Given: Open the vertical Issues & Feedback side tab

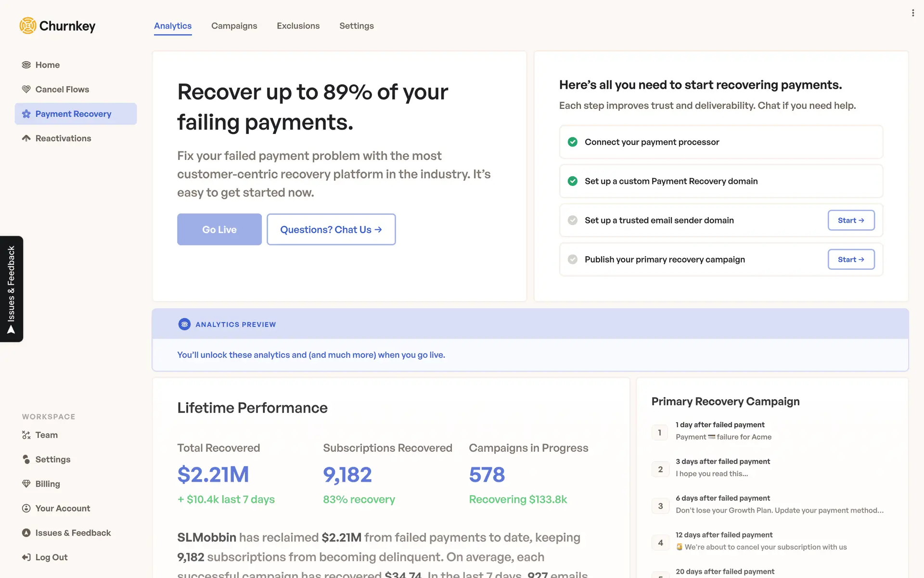Looking at the screenshot, I should [12, 289].
